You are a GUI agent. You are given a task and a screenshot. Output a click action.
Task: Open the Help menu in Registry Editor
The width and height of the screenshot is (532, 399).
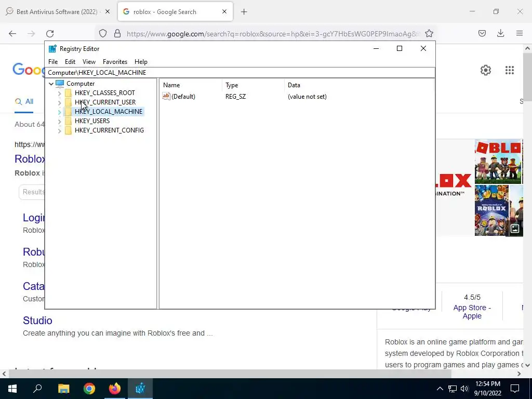point(141,62)
